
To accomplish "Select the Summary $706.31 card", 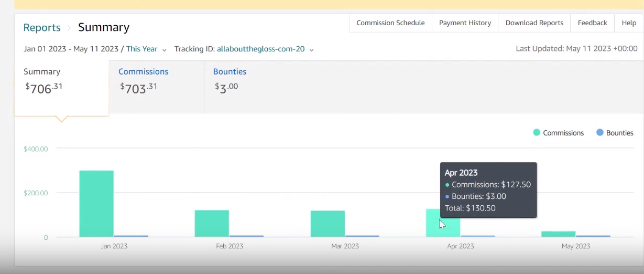I will (61, 88).
